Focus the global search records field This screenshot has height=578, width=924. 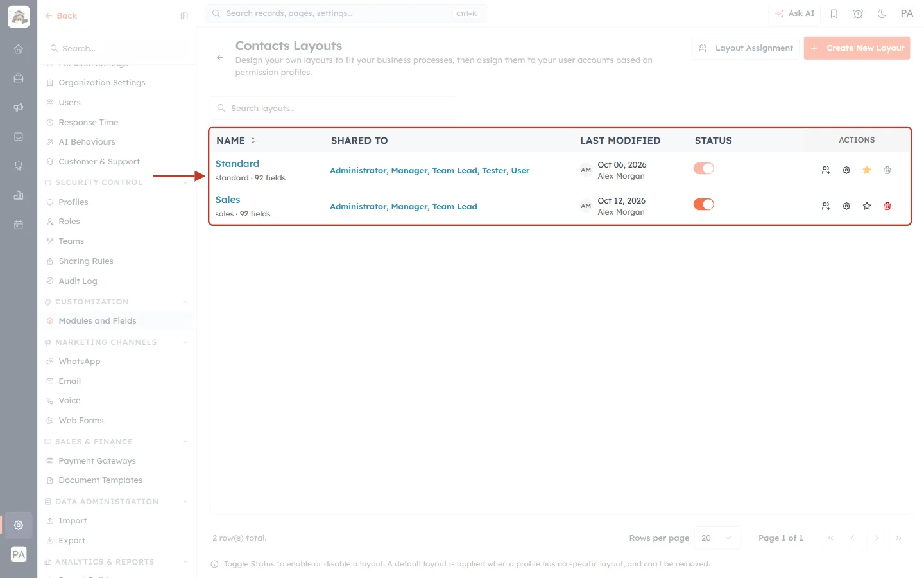pos(346,13)
